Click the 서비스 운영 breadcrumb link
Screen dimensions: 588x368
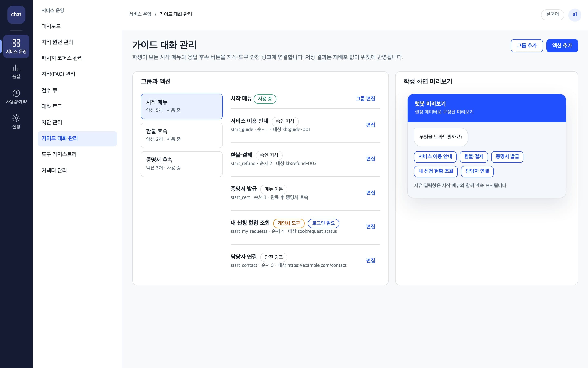click(140, 14)
